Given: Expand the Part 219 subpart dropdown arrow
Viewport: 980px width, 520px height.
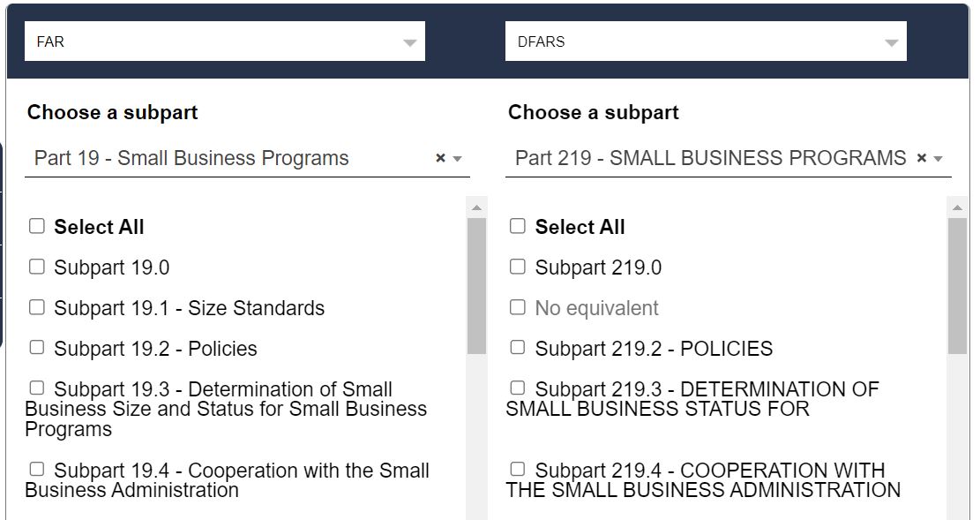Looking at the screenshot, I should tap(939, 159).
